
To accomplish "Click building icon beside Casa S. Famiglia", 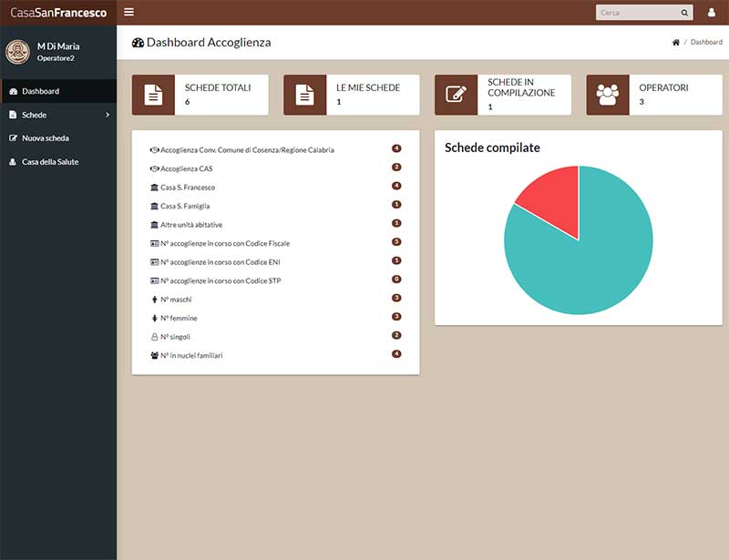I will point(154,206).
